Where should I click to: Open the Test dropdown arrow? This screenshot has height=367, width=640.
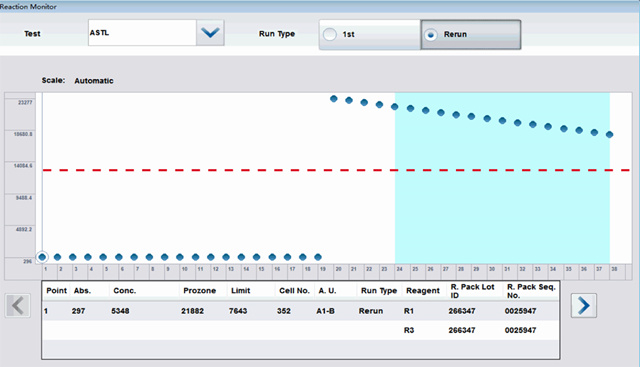point(210,33)
